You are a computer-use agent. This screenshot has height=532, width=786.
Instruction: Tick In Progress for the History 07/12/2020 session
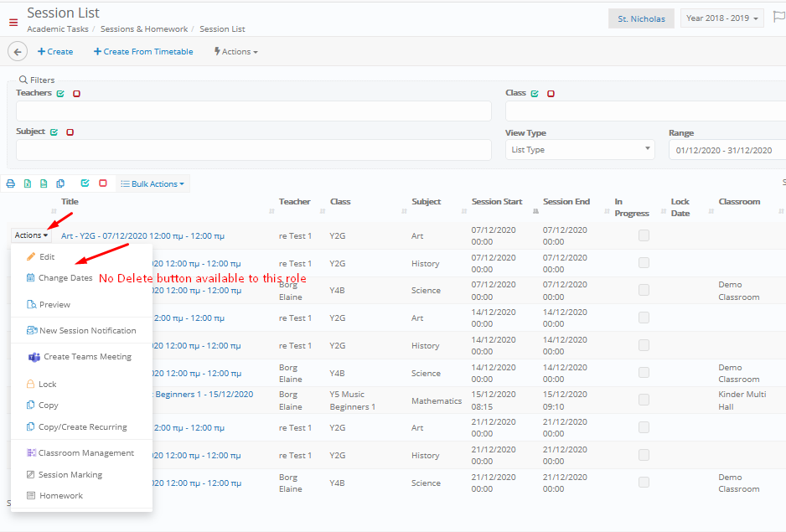click(644, 263)
